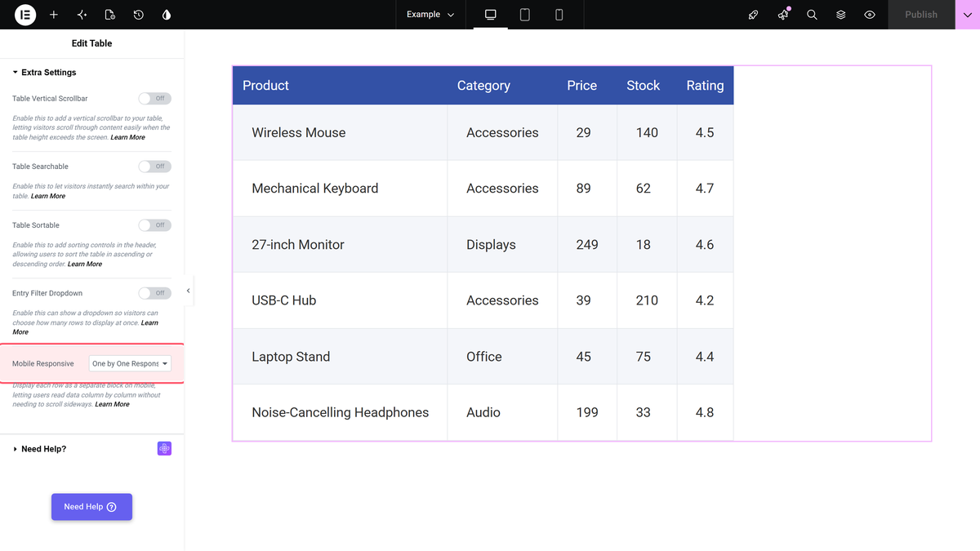This screenshot has width=980, height=551.
Task: Open the megaphone What's New icon
Action: pos(783,15)
